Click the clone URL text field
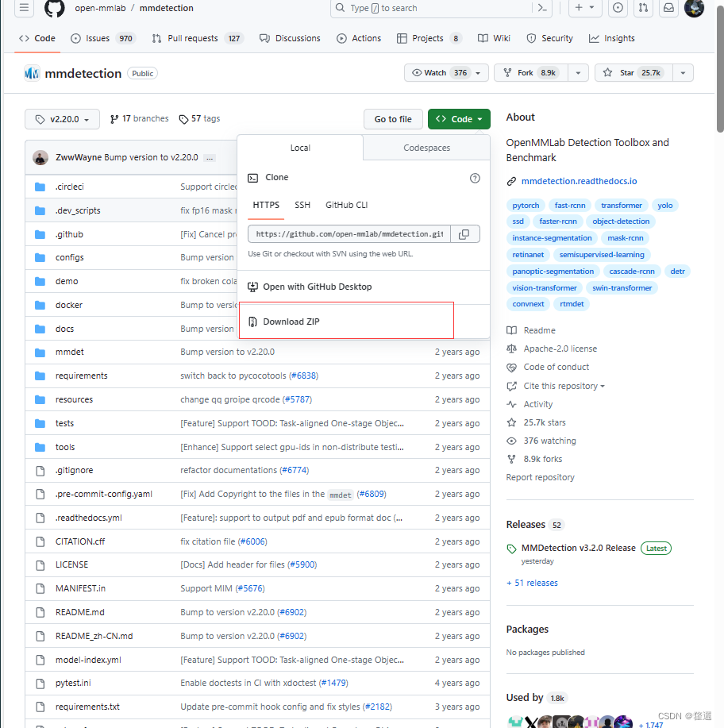Image resolution: width=724 pixels, height=728 pixels. [x=349, y=234]
